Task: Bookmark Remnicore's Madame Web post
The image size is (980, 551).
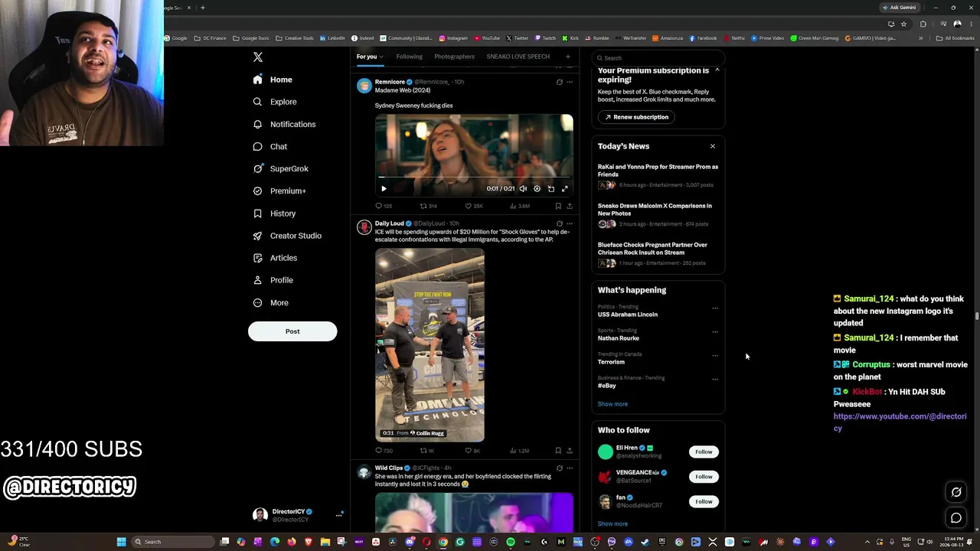Action: click(558, 206)
